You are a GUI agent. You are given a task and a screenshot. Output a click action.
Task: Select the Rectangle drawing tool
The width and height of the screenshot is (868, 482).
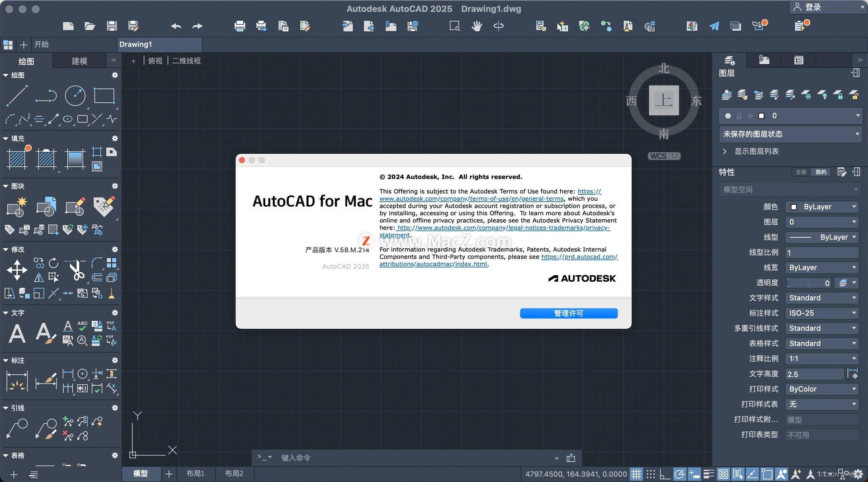coord(104,95)
